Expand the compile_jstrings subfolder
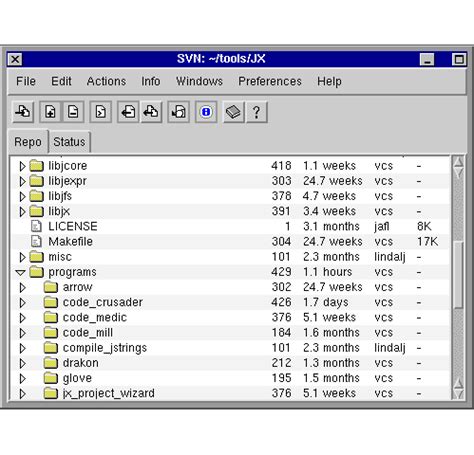Viewport: 474px width, 455px height. (x=22, y=348)
